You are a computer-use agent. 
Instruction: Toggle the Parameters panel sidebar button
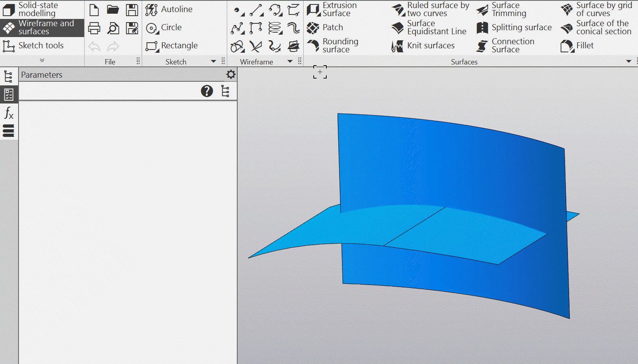point(8,95)
